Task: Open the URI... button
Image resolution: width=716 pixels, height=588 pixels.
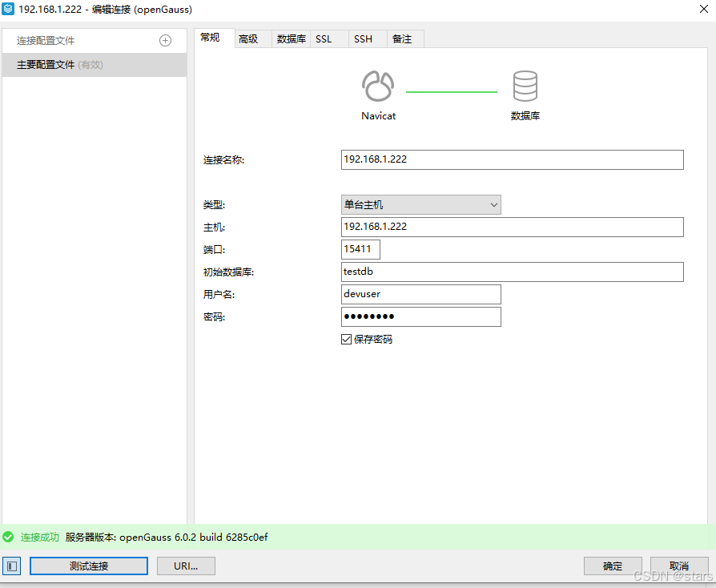Action: tap(186, 566)
